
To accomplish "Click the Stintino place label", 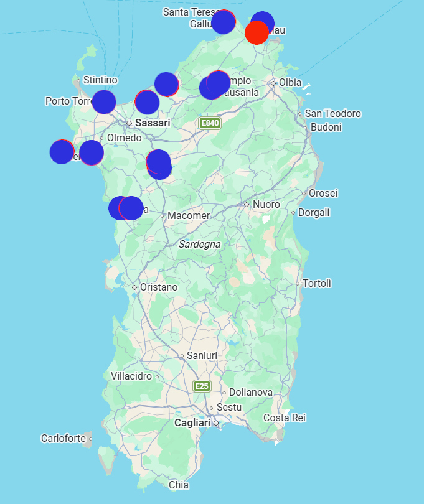I will 100,80.
